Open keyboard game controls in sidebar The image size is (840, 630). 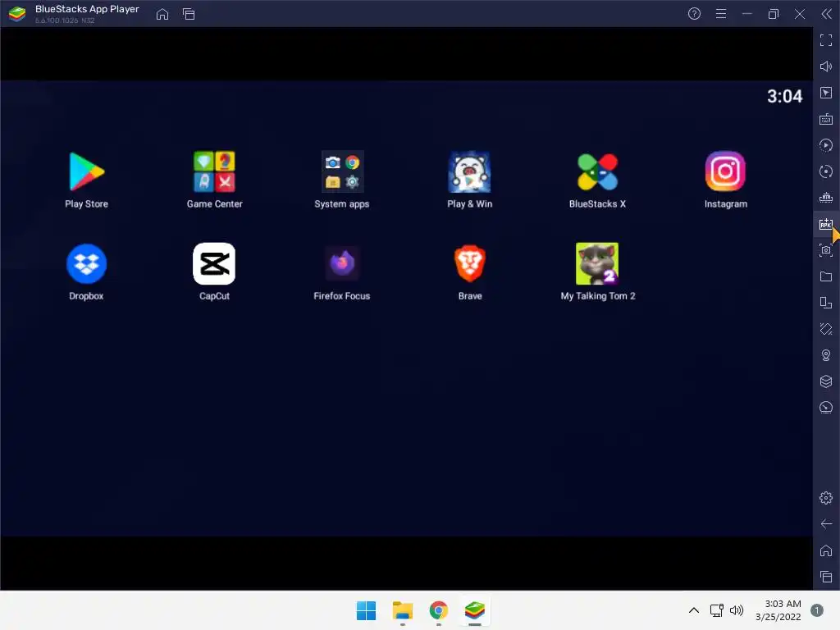click(x=826, y=119)
